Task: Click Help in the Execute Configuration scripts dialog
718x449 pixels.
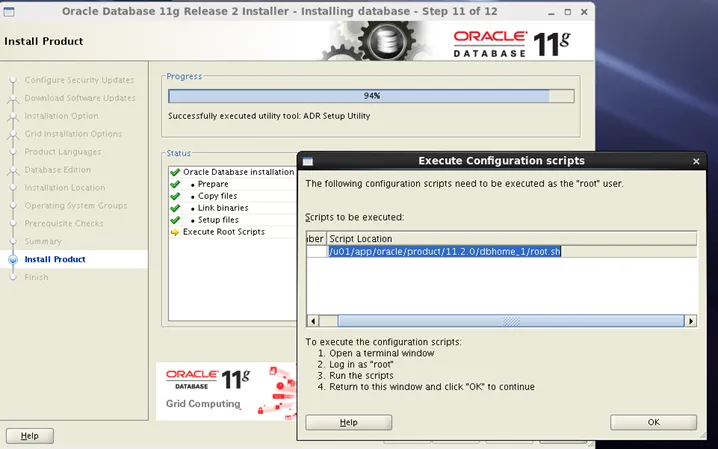Action: point(348,422)
